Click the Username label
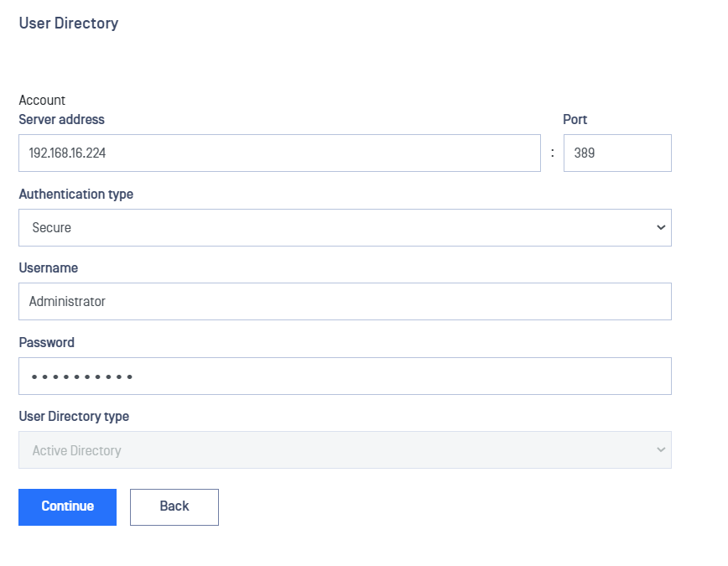This screenshot has height=566, width=728. pos(49,268)
